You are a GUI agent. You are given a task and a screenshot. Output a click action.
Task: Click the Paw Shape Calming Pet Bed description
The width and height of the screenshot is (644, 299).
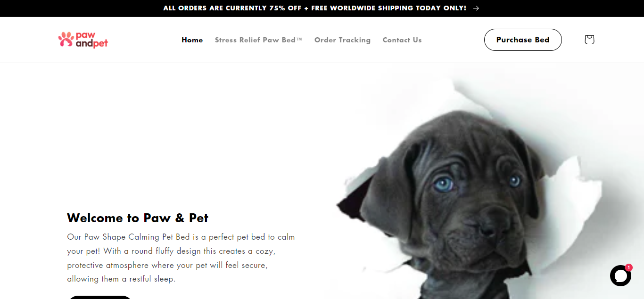[x=181, y=258]
